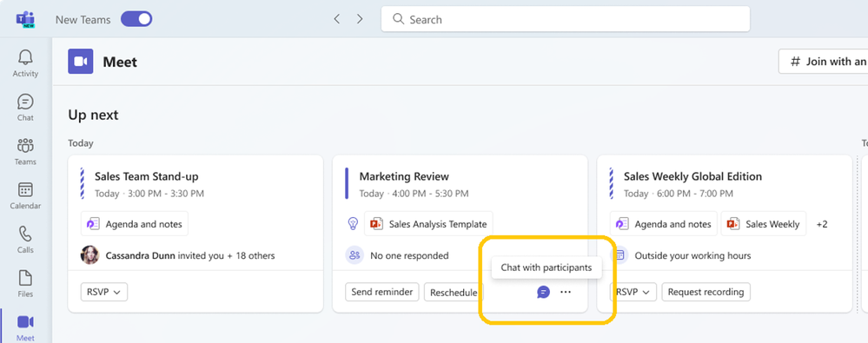Click the 'Outside your working hours' text
The height and width of the screenshot is (343, 868).
[x=693, y=256]
